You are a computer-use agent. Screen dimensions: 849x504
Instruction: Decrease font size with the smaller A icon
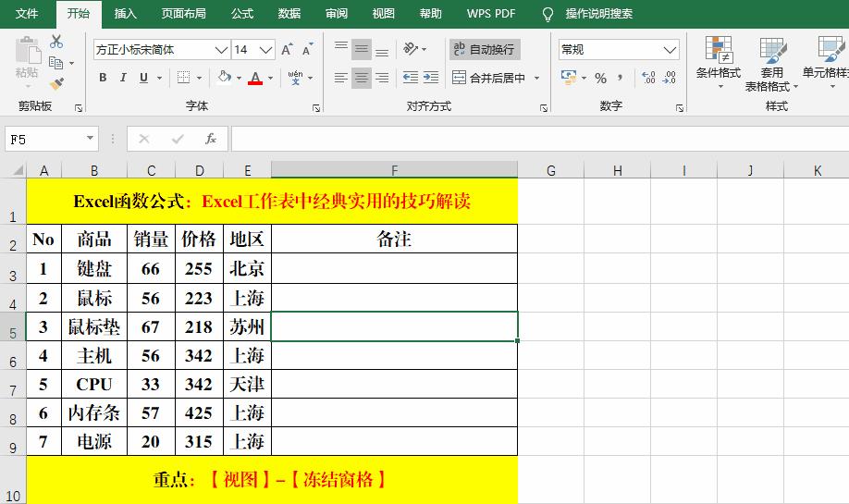click(308, 50)
